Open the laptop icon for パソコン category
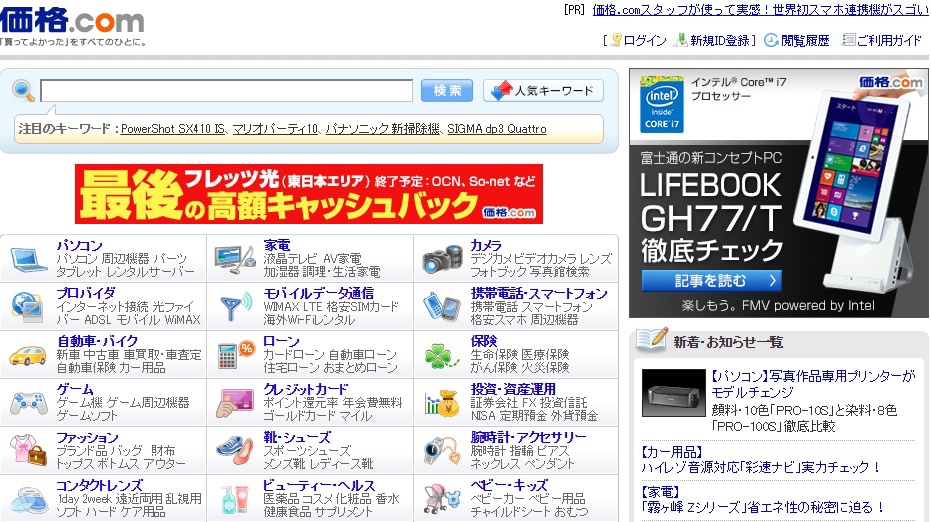Viewport: 931px width, 522px height. (x=28, y=260)
